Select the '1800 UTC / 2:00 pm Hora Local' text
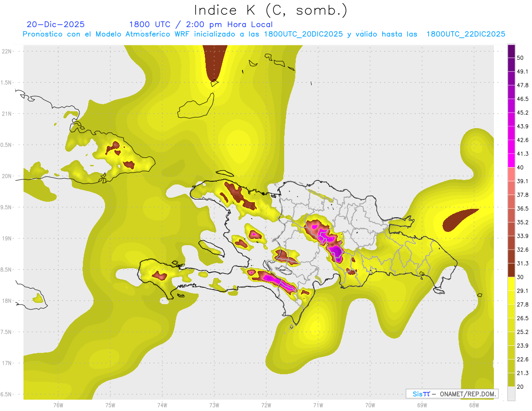The image size is (532, 411). 200,24
